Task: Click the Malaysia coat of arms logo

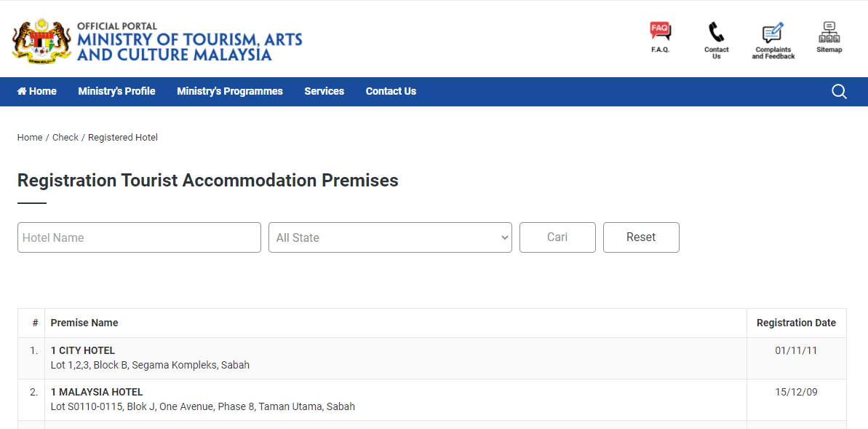Action: coord(41,41)
